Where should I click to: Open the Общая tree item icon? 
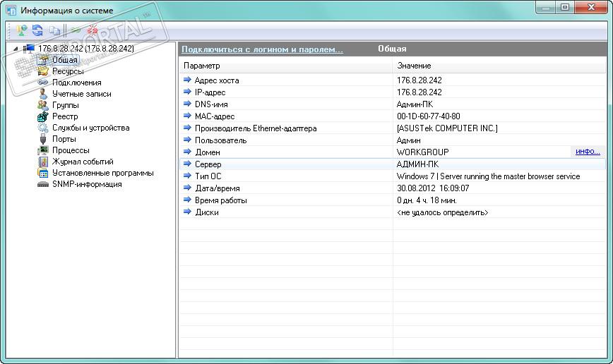tap(42, 60)
